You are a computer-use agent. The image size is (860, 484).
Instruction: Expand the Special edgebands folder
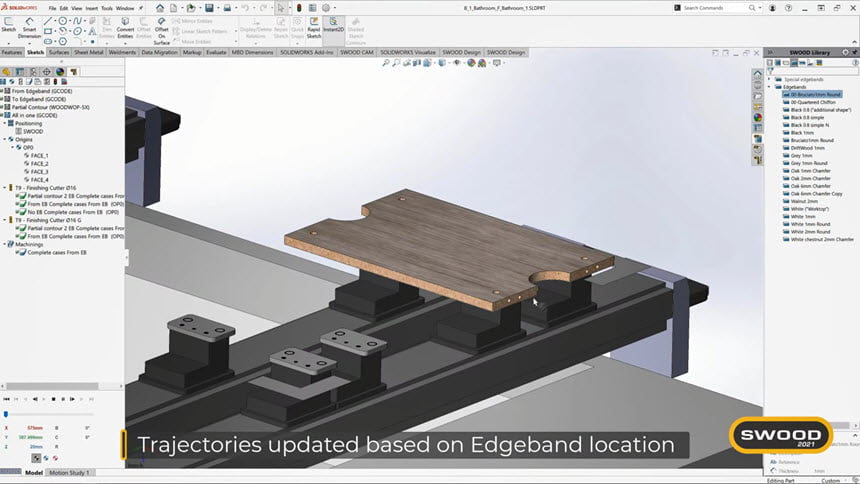[769, 80]
